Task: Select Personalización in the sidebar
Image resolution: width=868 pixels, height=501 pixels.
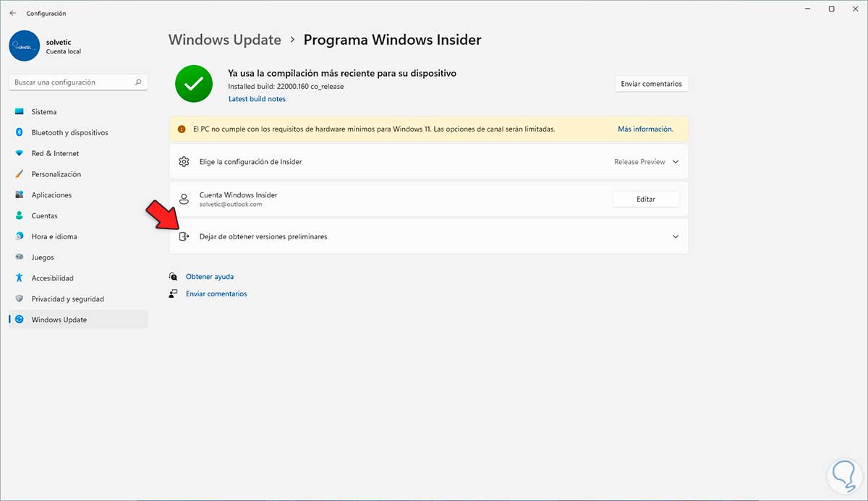Action: (x=78, y=174)
